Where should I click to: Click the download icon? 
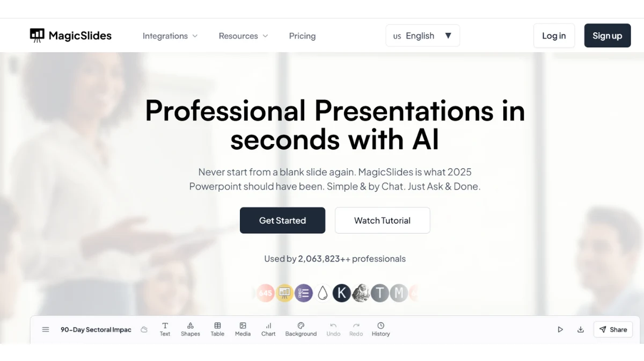click(x=581, y=330)
